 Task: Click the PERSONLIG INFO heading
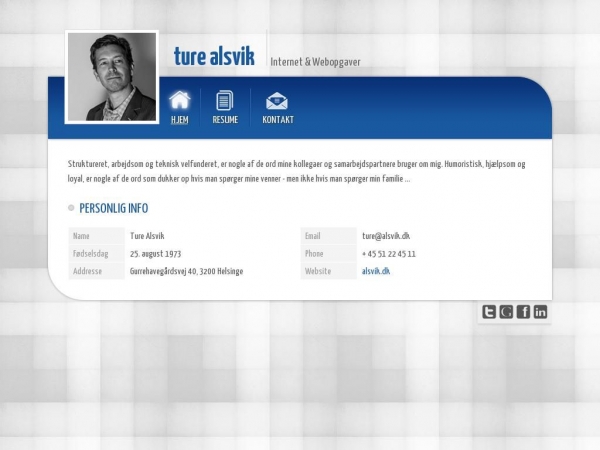114,208
